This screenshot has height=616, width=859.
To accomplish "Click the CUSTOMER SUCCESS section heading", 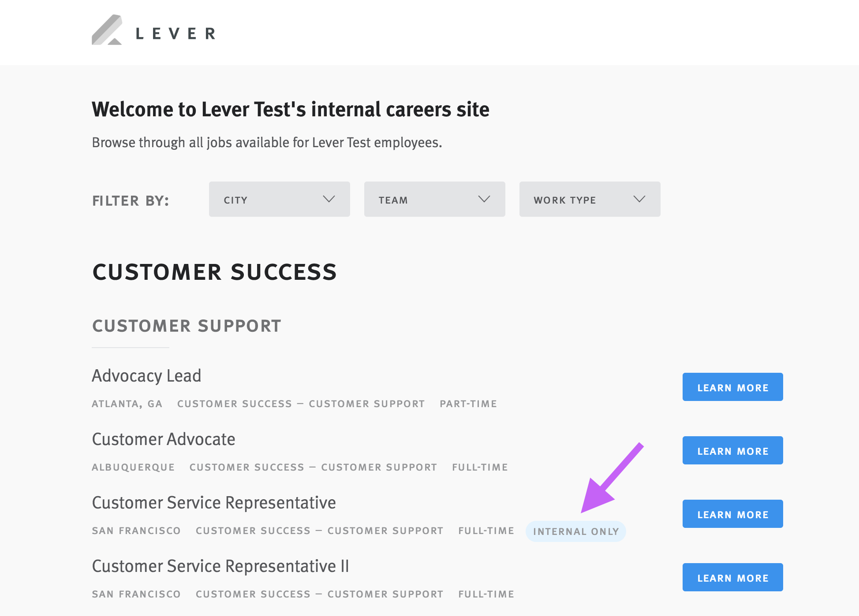I will [214, 272].
